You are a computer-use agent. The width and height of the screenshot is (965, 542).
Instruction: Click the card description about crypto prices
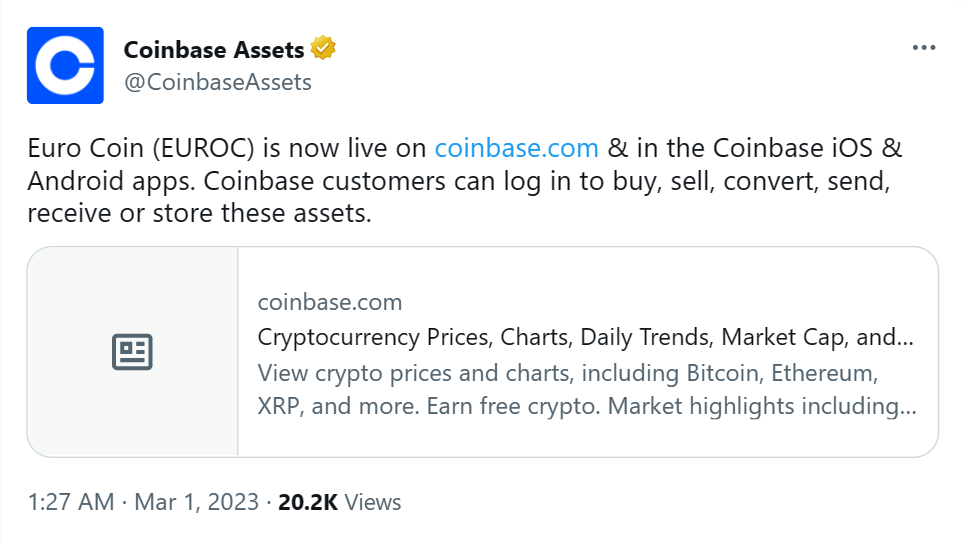pyautogui.click(x=587, y=389)
